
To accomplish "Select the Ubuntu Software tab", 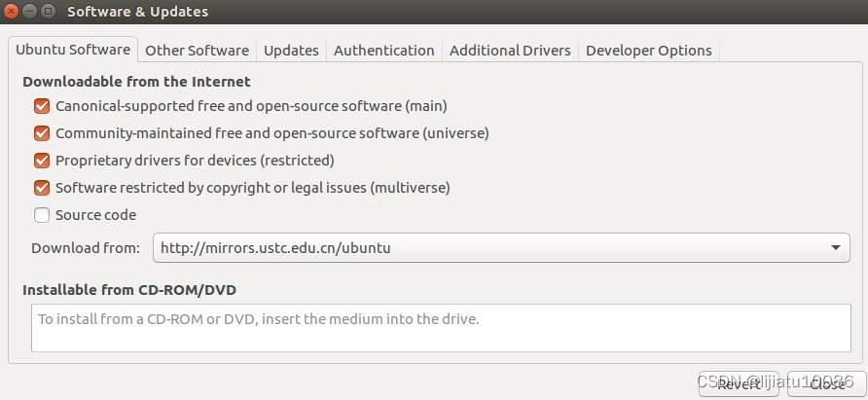I will tap(73, 50).
